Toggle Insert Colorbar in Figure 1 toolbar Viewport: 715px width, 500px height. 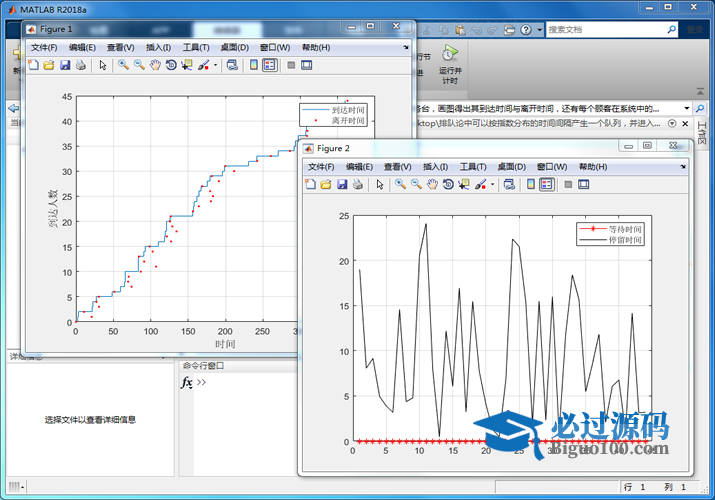click(253, 65)
